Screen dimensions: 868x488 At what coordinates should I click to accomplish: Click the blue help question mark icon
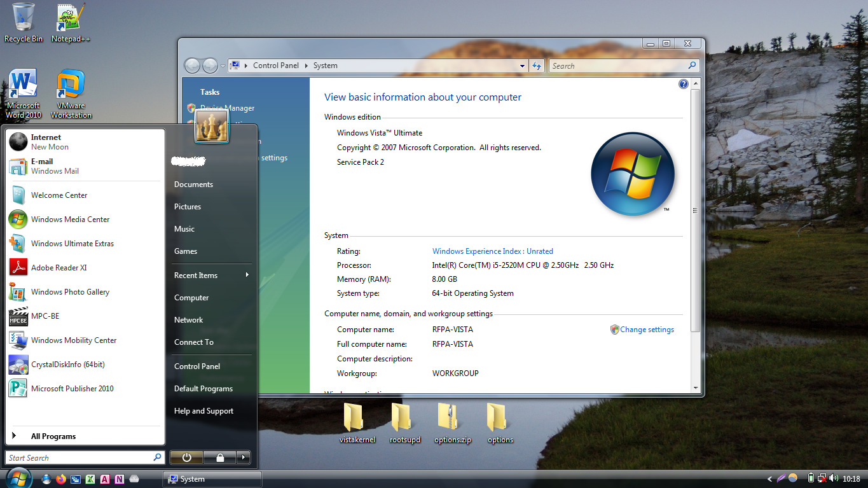(x=684, y=84)
